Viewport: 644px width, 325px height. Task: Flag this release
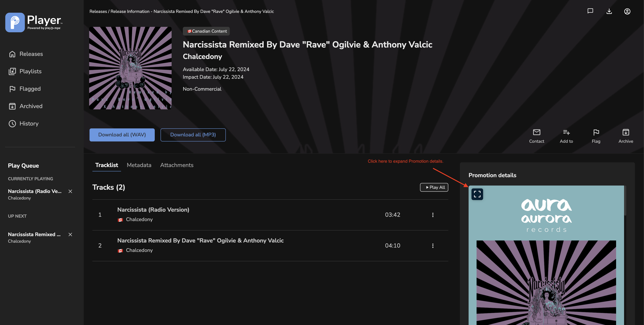coord(596,136)
